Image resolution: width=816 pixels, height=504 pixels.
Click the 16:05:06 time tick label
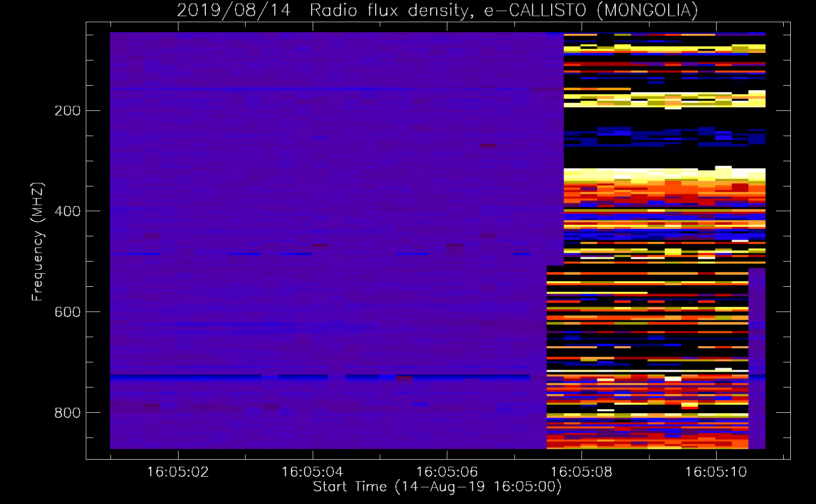(447, 472)
